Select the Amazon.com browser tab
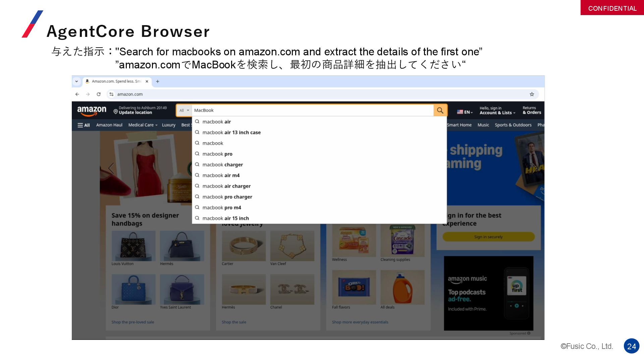 [117, 81]
